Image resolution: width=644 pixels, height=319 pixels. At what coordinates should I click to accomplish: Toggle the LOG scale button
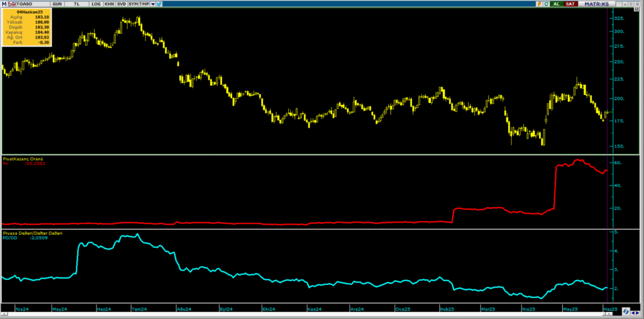click(96, 4)
